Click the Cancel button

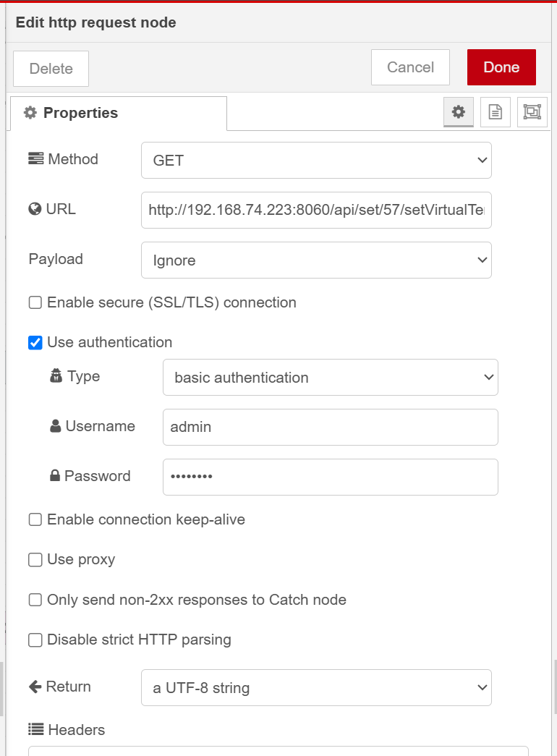(x=410, y=67)
